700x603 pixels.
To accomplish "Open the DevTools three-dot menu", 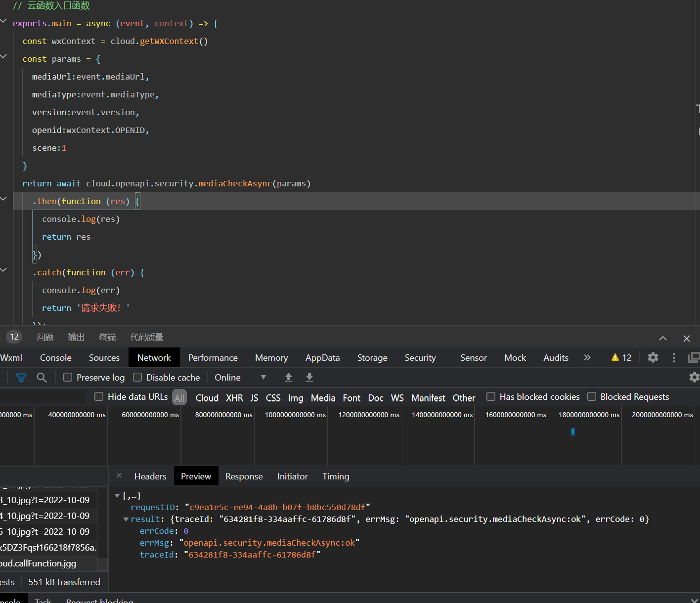I will pyautogui.click(x=674, y=357).
